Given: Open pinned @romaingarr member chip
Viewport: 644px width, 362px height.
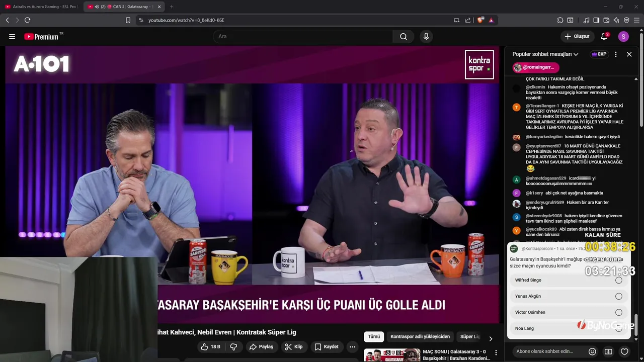Looking at the screenshot, I should (x=536, y=67).
